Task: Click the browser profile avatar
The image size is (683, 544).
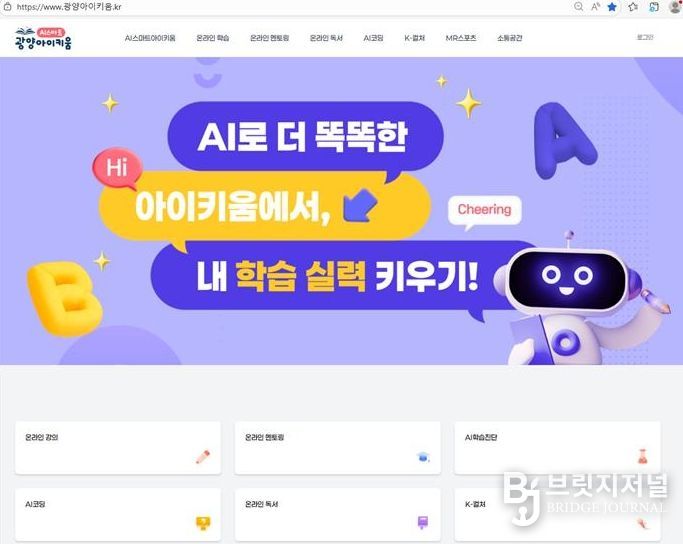Action: coord(675,6)
